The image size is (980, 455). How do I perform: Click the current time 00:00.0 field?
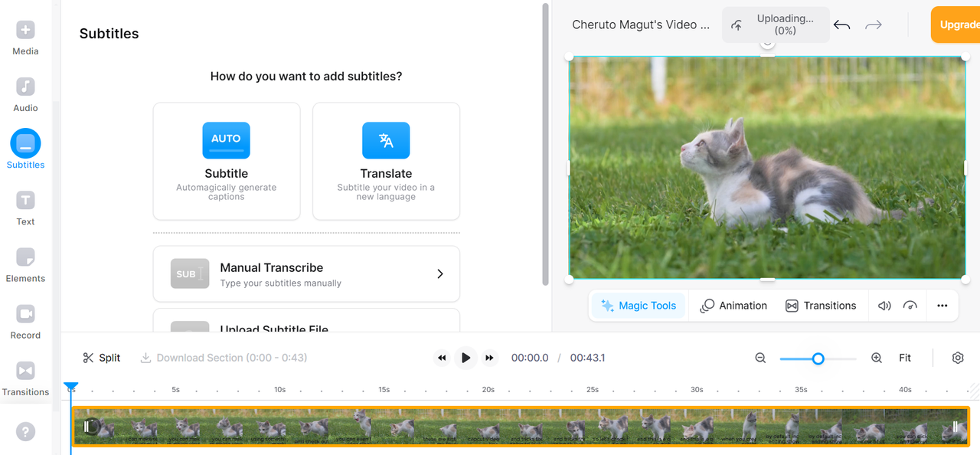(x=530, y=358)
